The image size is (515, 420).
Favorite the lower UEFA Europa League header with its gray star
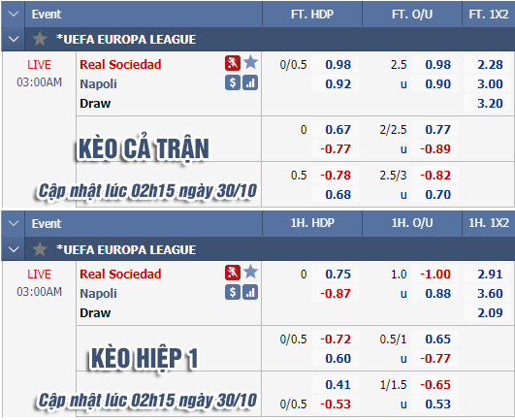(x=40, y=249)
